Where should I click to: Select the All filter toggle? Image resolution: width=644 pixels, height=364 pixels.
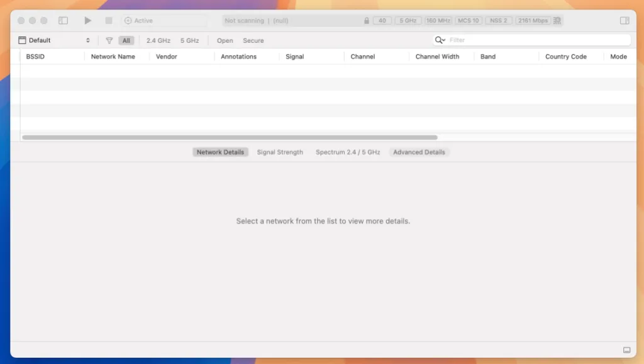pos(126,40)
